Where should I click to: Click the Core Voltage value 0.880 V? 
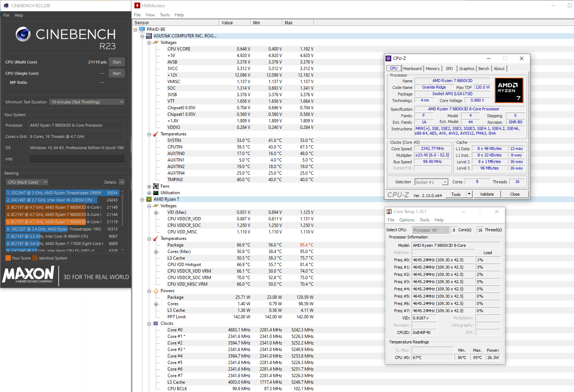point(477,101)
